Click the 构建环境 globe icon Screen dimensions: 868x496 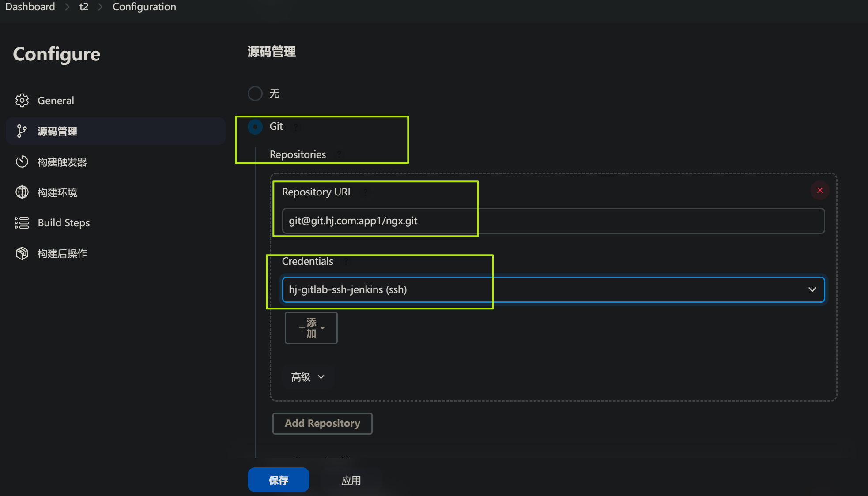point(22,192)
